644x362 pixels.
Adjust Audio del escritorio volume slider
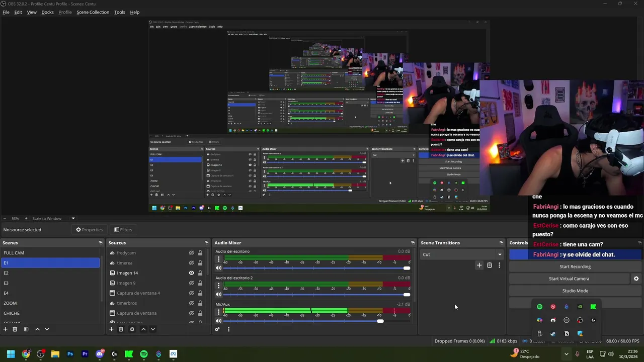click(x=407, y=268)
